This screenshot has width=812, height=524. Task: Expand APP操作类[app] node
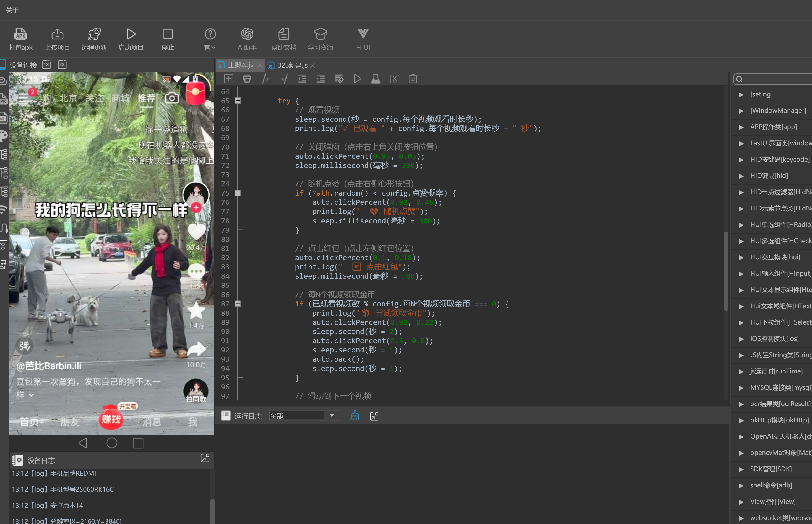tap(741, 127)
